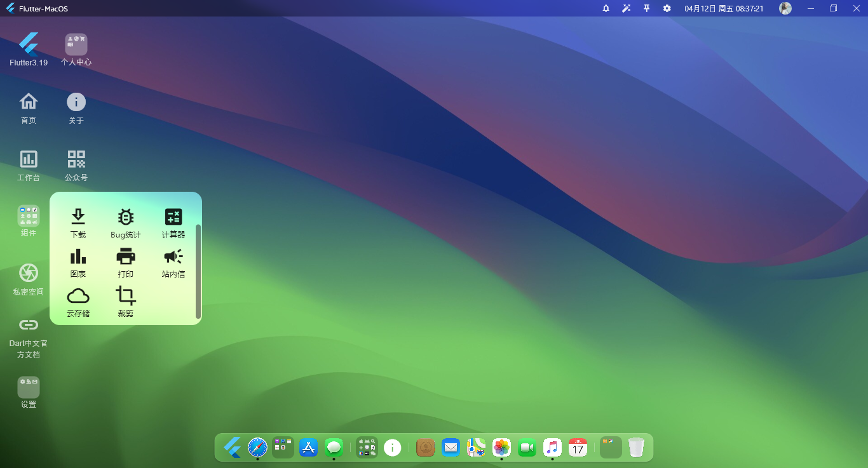This screenshot has height=468, width=868.
Task: Open the dock folder beside the info icon
Action: (367, 448)
